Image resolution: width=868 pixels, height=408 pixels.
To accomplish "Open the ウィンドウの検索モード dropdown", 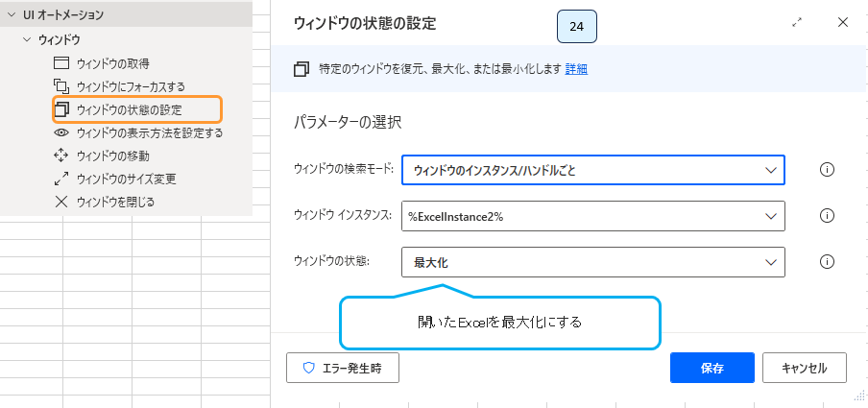I will click(x=593, y=170).
